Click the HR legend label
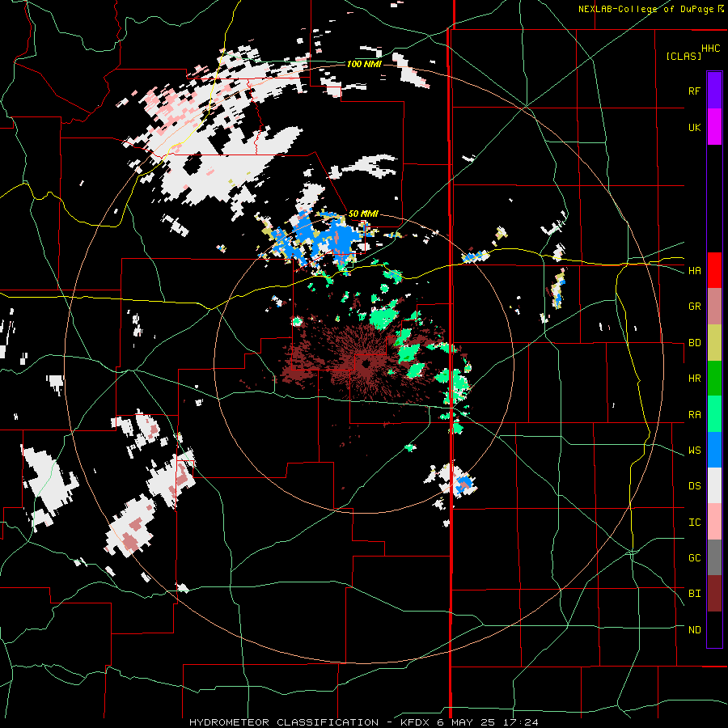The height and width of the screenshot is (728, 728). click(694, 379)
